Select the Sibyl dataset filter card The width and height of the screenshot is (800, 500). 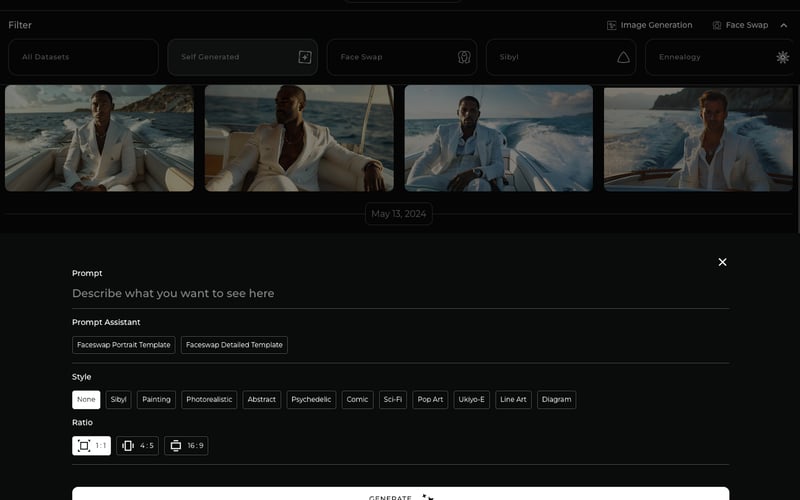click(x=561, y=57)
